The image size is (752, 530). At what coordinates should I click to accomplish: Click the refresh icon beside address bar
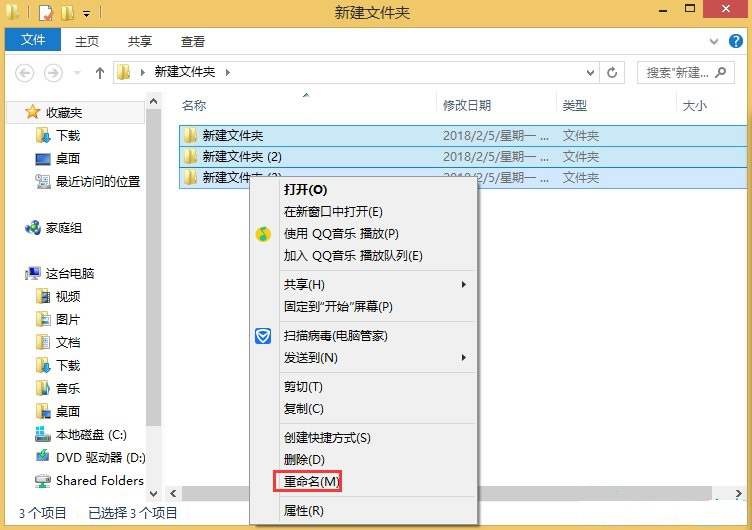(x=613, y=72)
